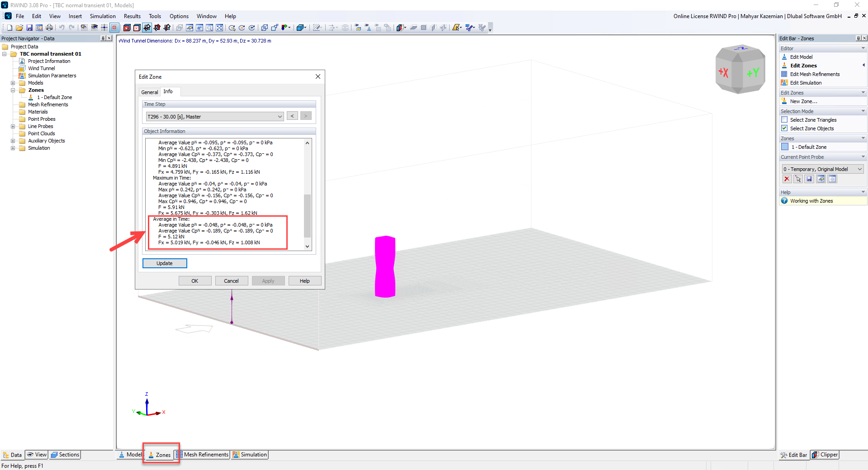Open the Simulation menu
Viewport: 868px width, 470px height.
tap(103, 16)
